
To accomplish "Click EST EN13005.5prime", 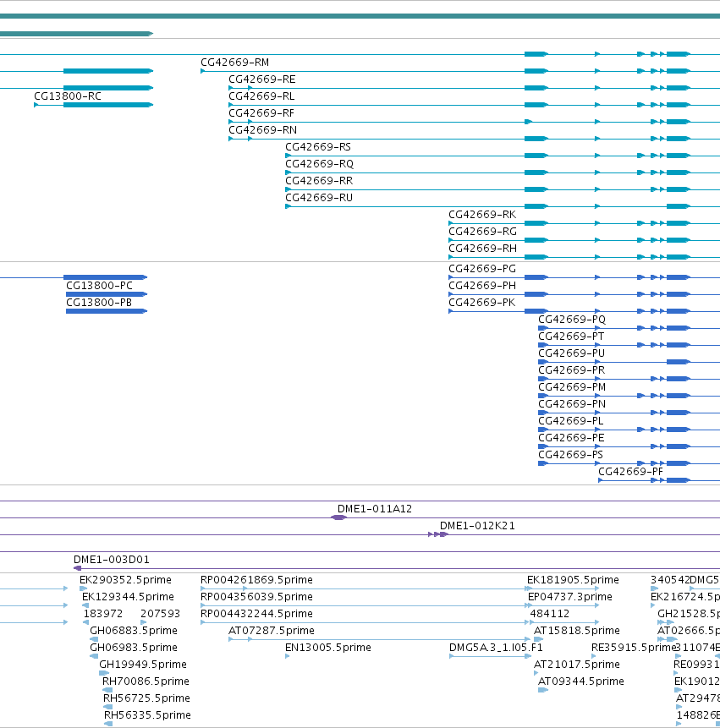I will pos(328,647).
